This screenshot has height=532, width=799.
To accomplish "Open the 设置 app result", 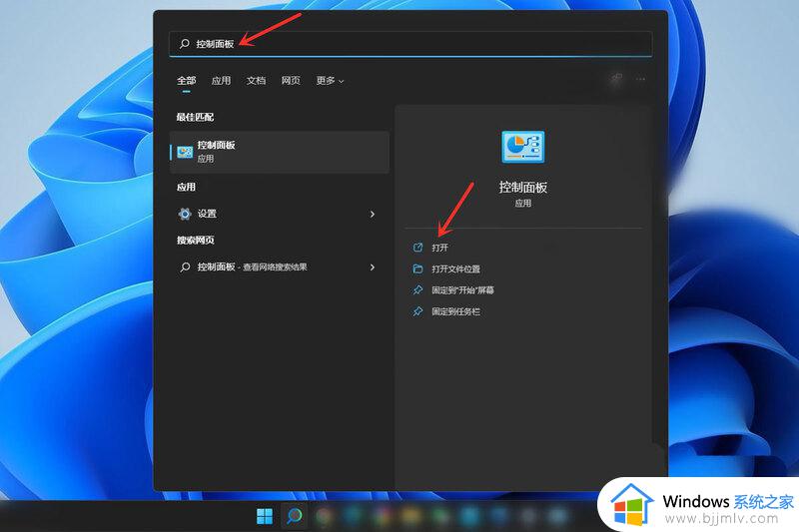I will [x=280, y=214].
